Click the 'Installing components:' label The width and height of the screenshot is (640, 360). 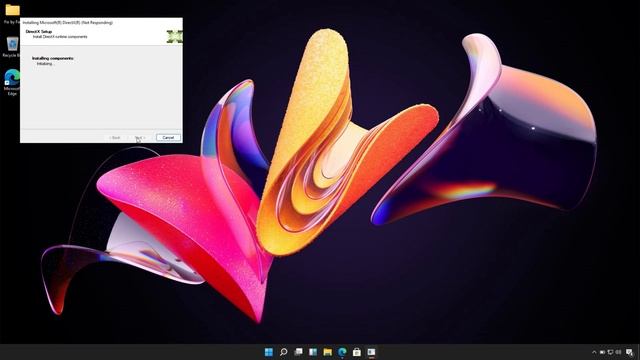(x=53, y=58)
